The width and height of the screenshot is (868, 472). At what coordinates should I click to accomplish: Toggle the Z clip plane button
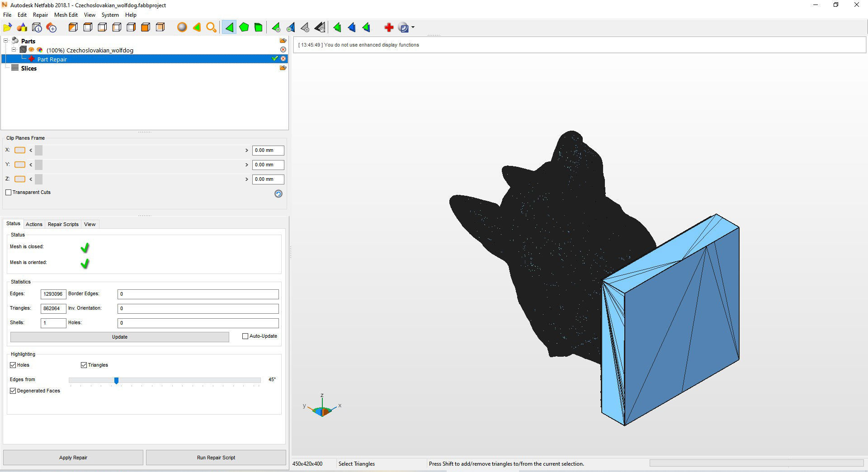pyautogui.click(x=20, y=179)
